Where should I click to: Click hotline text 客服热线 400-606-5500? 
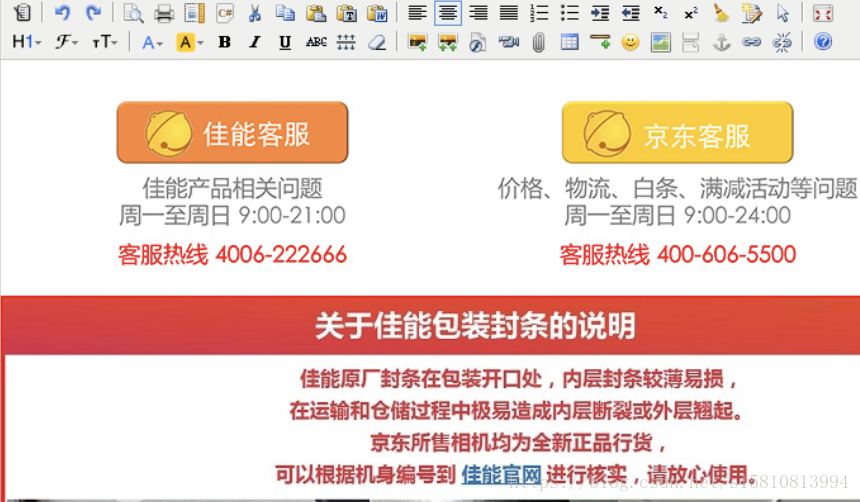pyautogui.click(x=677, y=255)
